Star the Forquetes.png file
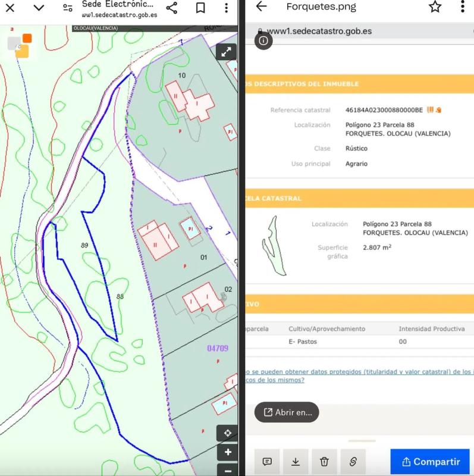The width and height of the screenshot is (474, 476). tap(435, 7)
